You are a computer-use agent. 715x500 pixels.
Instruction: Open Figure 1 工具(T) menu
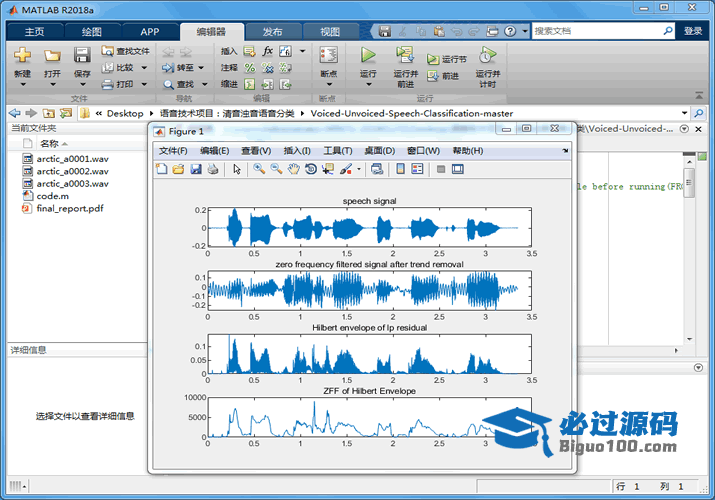point(338,151)
